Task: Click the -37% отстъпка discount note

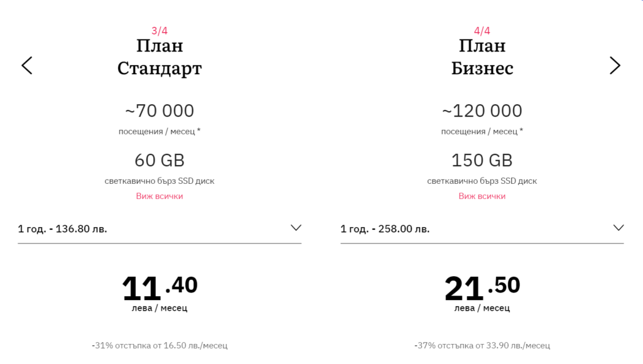Action: (x=482, y=345)
